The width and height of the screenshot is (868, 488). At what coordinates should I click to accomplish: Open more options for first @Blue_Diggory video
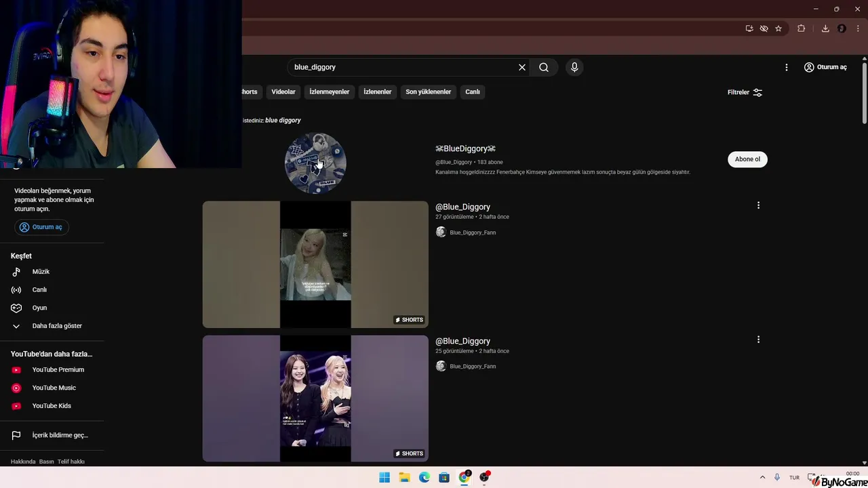pyautogui.click(x=758, y=205)
